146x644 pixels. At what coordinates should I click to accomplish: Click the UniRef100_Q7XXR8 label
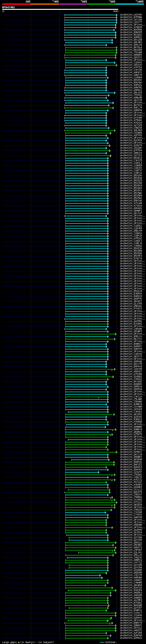click(x=131, y=118)
